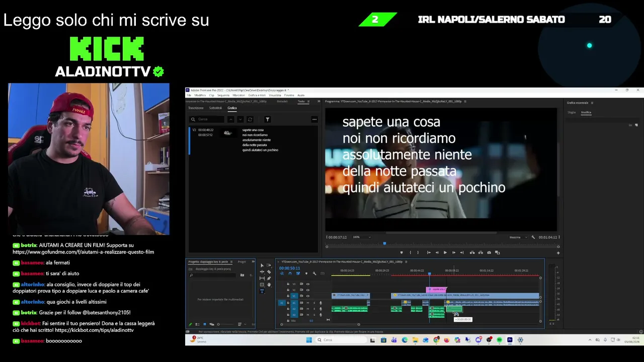Open the three-dots options in Text panel
The width and height of the screenshot is (644, 362).
tap(314, 119)
